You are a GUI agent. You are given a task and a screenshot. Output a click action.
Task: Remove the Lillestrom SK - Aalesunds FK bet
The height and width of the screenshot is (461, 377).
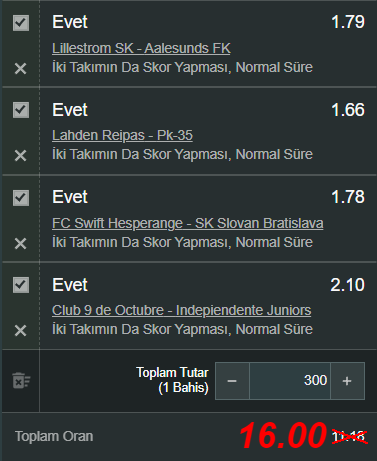point(20,68)
